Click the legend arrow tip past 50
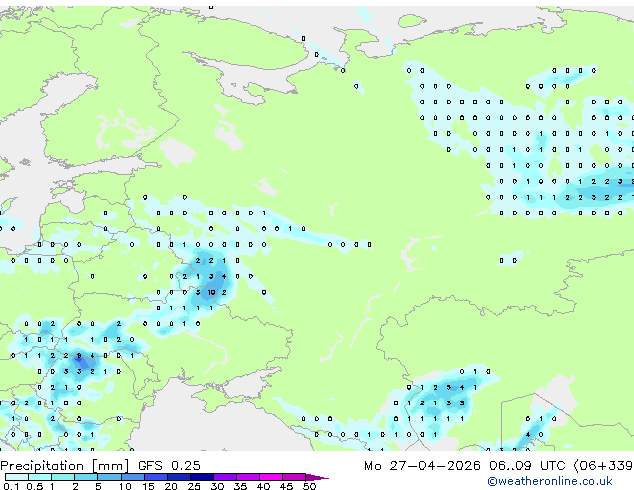Viewport: 634px width, 490px height. (x=317, y=478)
